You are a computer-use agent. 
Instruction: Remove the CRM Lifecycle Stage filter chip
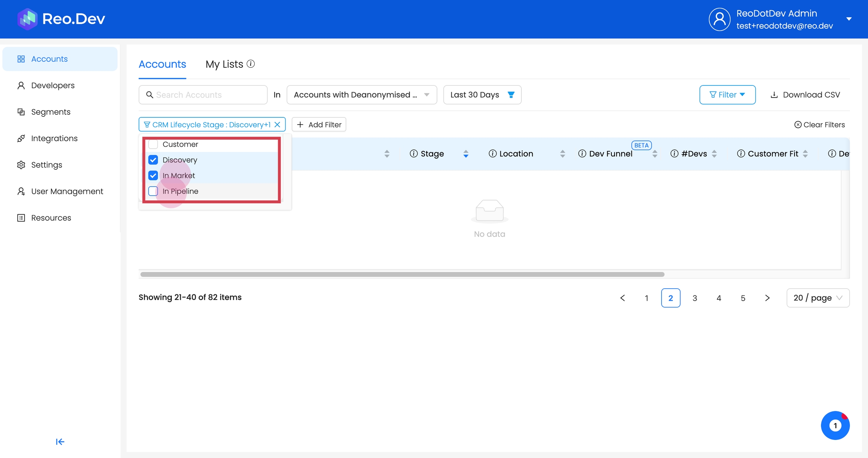tap(278, 125)
